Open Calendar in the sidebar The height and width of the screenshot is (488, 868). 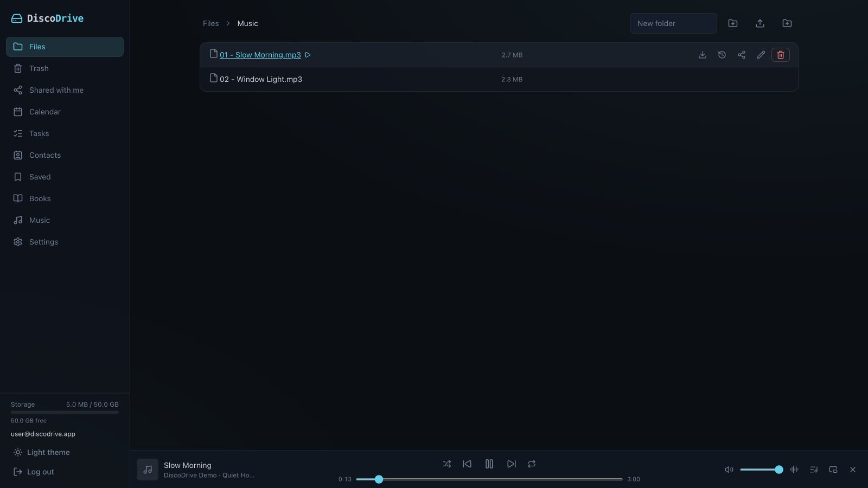65,112
